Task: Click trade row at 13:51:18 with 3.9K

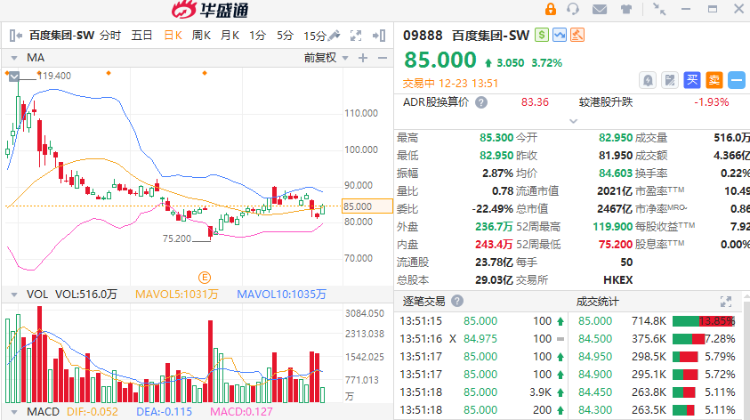Action: coord(482,392)
